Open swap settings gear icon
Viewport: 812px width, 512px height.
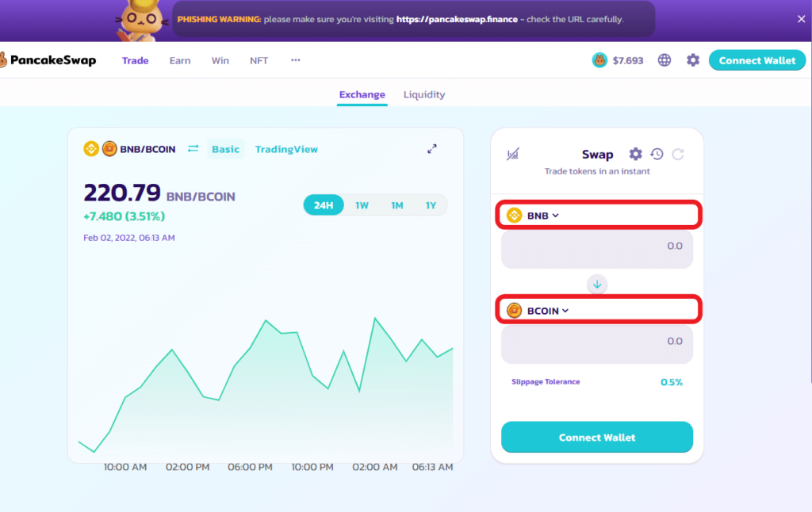[635, 154]
